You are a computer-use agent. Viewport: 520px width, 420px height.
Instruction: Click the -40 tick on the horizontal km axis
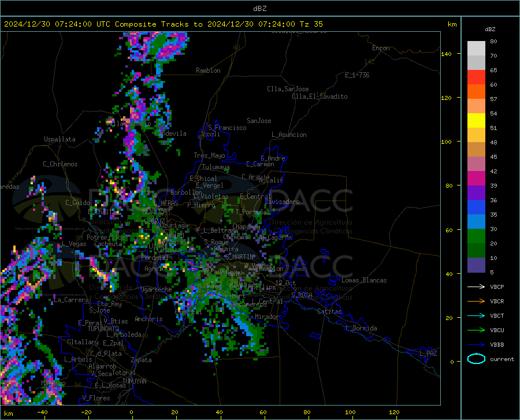[42, 412]
